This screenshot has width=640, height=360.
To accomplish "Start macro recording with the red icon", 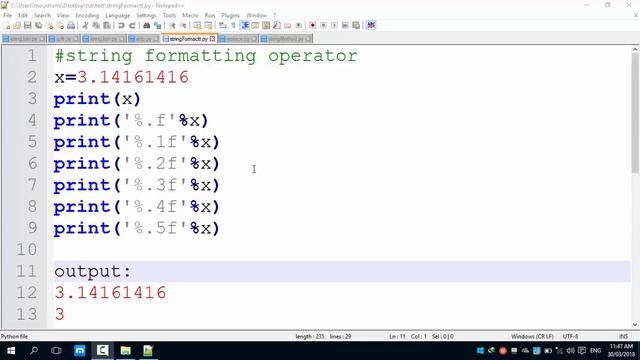I will (x=313, y=25).
